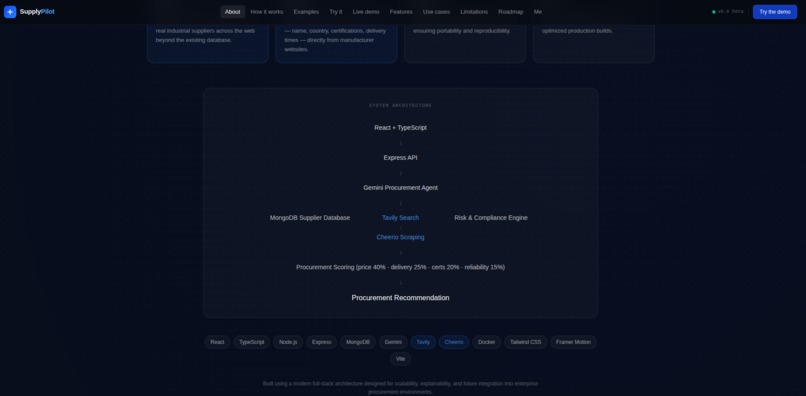Click the highlighted Cheerio chip
This screenshot has width=806, height=396.
click(x=454, y=342)
